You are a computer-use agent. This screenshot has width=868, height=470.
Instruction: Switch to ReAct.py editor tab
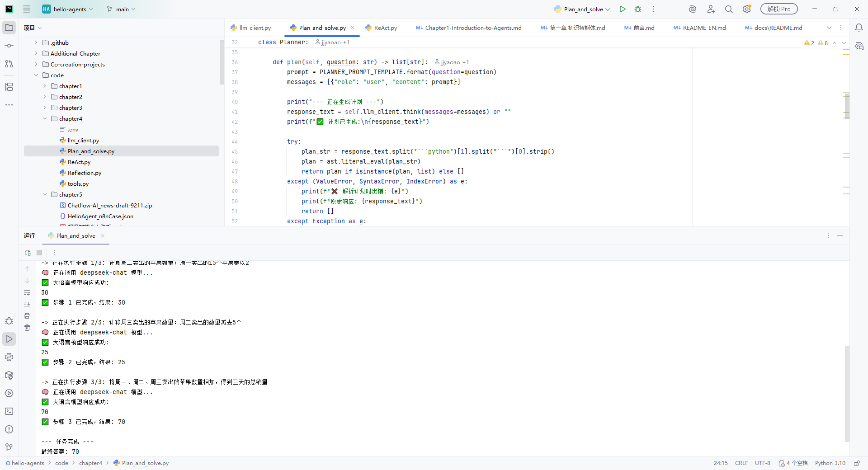[x=381, y=28]
